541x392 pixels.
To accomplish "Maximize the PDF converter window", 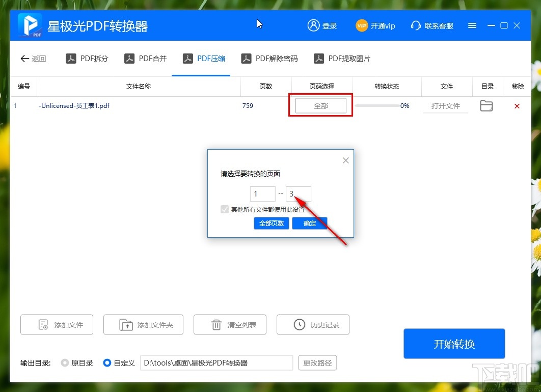I will 504,25.
